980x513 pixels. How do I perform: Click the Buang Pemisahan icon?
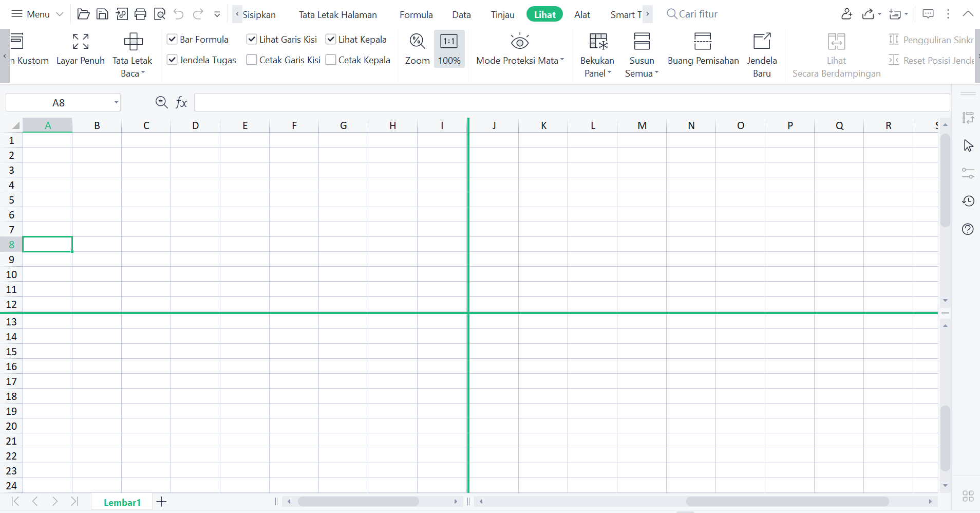tap(703, 42)
